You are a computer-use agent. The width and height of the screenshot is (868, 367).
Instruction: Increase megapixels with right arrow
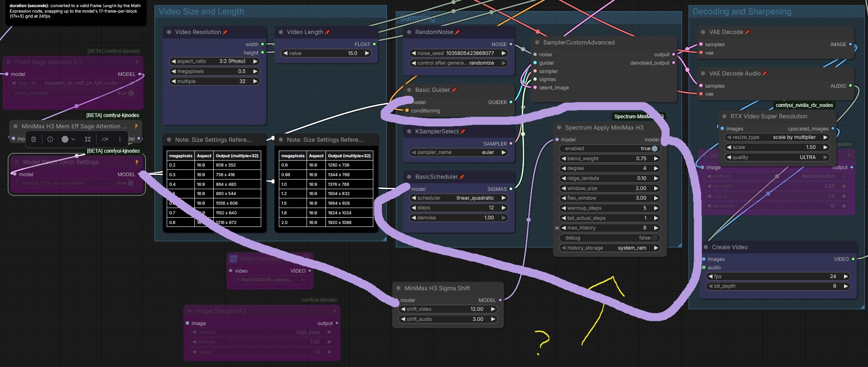pyautogui.click(x=255, y=71)
